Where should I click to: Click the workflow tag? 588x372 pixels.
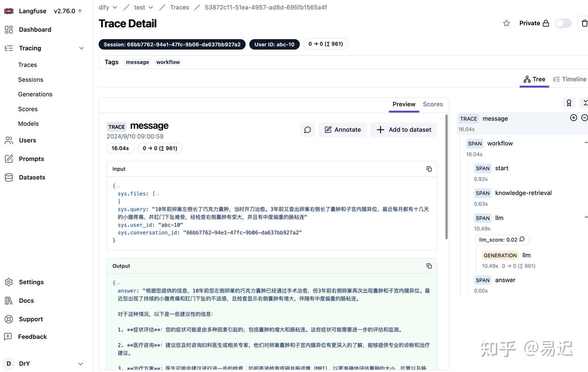coord(168,62)
